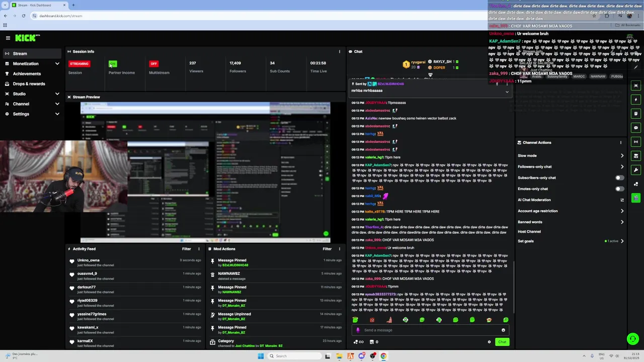Click the lightning bolt icon in right sidebar
644x362 pixels.
636,100
